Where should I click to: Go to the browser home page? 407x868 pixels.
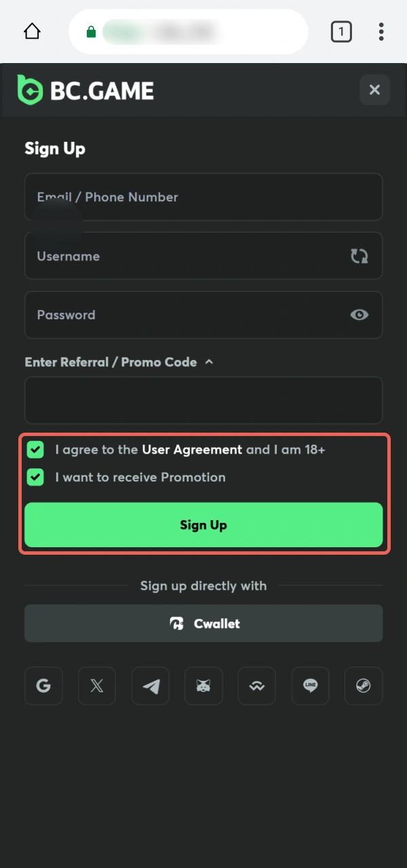coord(31,31)
